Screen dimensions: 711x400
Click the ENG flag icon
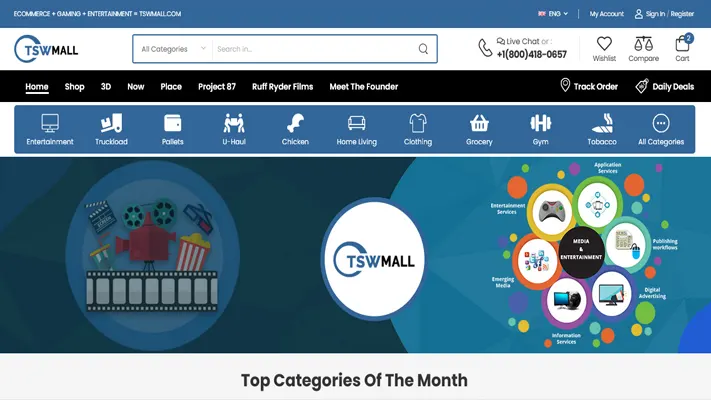541,14
